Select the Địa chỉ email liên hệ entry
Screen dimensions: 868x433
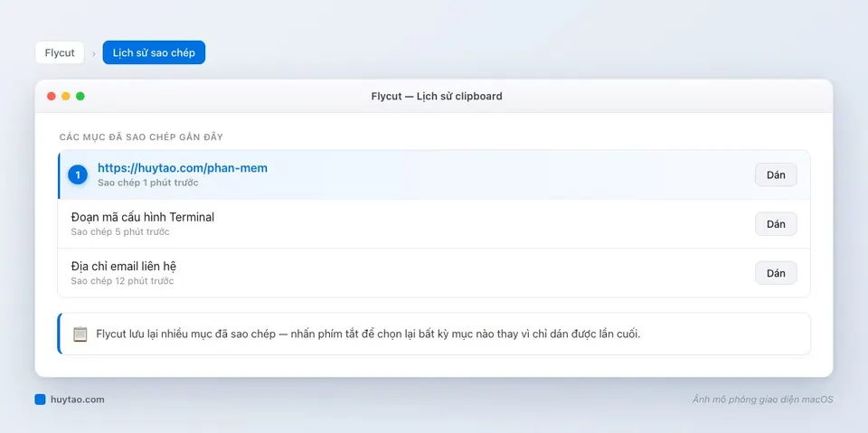434,273
